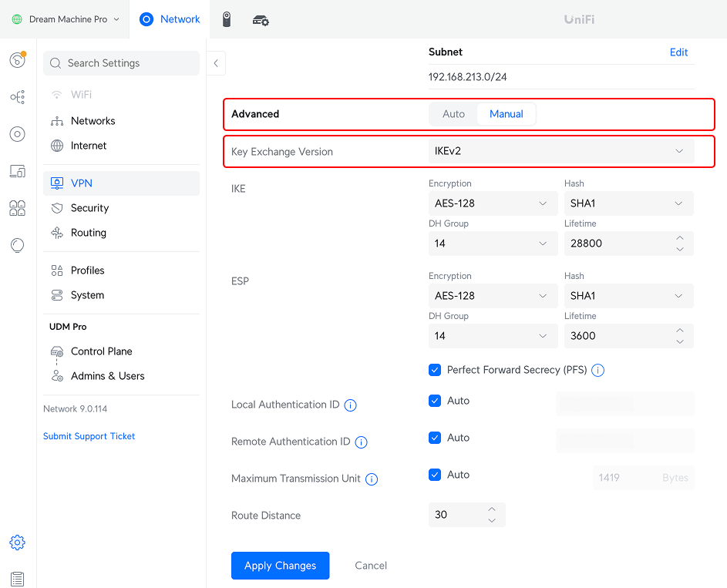Click the settings gear icon in left rail
Image resolution: width=727 pixels, height=588 pixels.
pos(17,542)
